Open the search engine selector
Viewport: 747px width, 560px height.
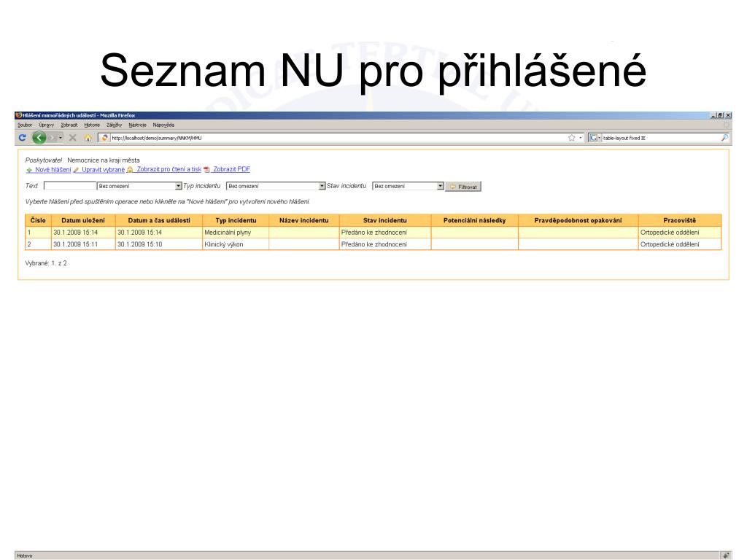pyautogui.click(x=595, y=138)
